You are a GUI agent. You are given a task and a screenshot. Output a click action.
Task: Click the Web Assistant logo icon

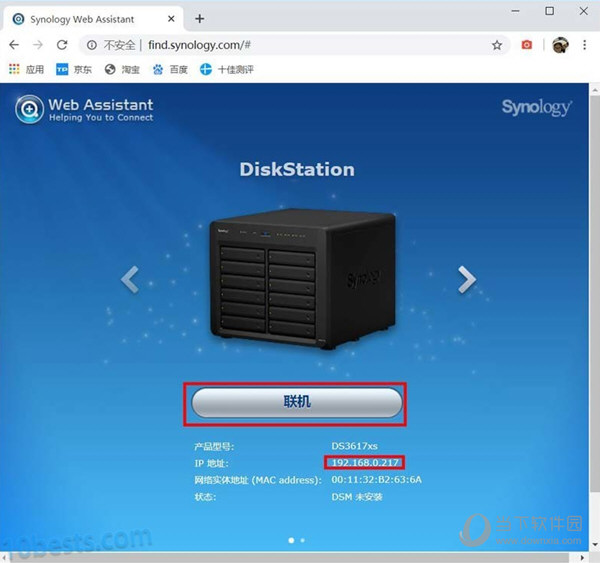(x=29, y=109)
